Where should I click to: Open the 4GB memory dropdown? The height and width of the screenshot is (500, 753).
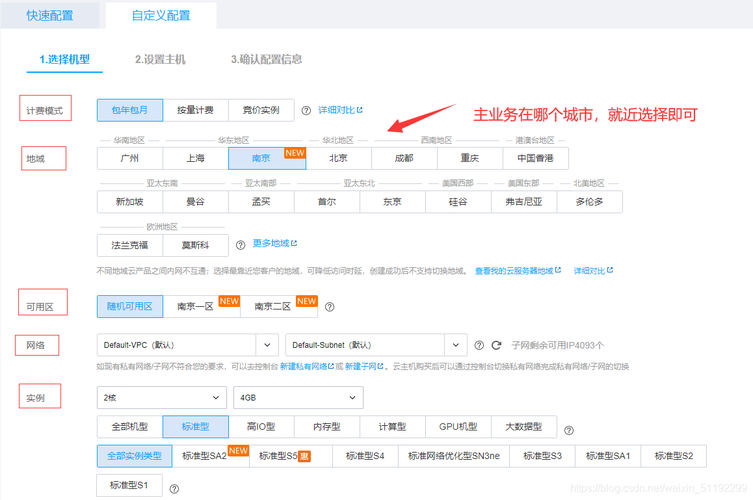(298, 398)
